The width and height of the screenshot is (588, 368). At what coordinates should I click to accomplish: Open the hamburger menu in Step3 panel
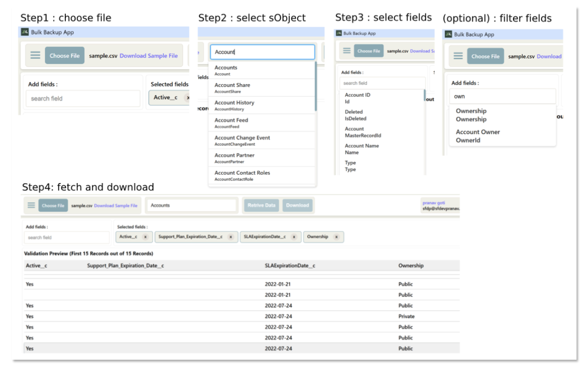coord(347,51)
